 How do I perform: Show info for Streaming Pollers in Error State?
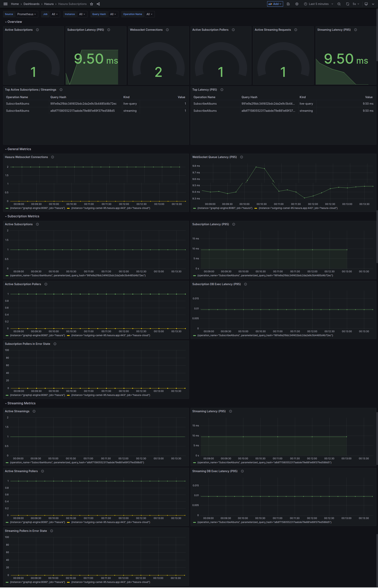tap(52, 531)
